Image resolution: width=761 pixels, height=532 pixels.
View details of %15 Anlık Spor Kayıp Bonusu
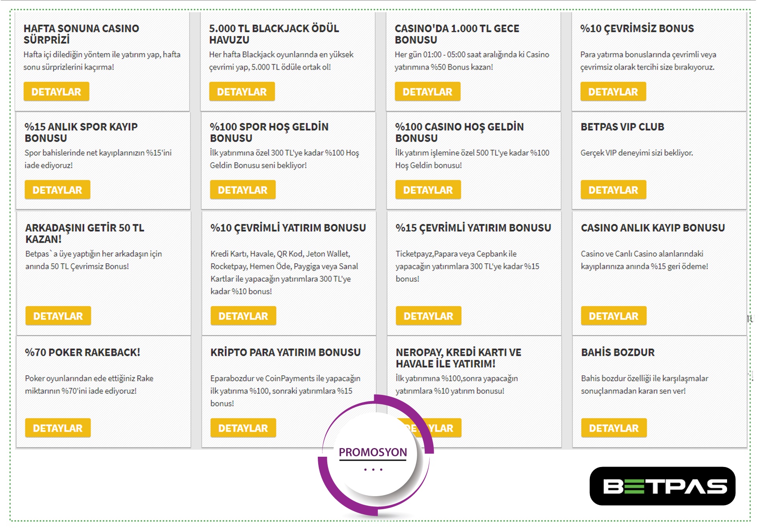point(57,190)
